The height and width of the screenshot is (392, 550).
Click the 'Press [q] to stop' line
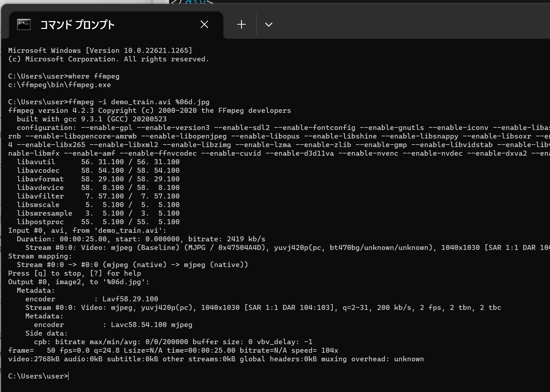coord(74,273)
